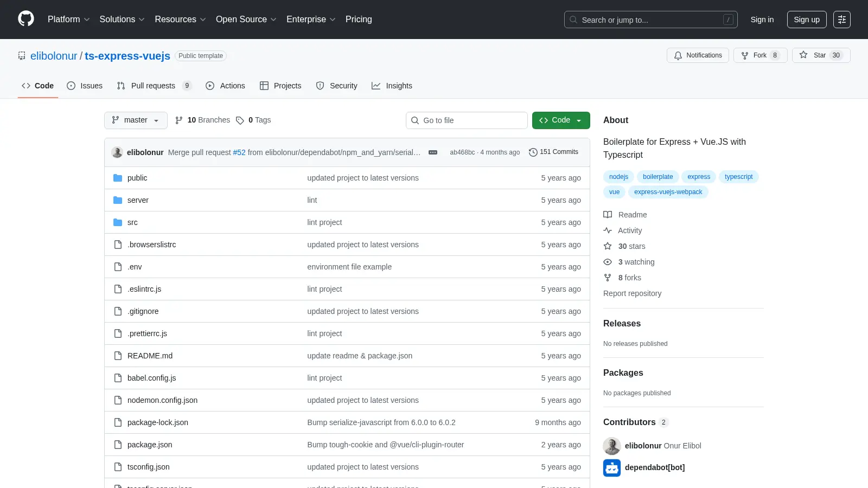Image resolution: width=868 pixels, height=488 pixels.
Task: Expand the Solutions menu
Action: (122, 20)
